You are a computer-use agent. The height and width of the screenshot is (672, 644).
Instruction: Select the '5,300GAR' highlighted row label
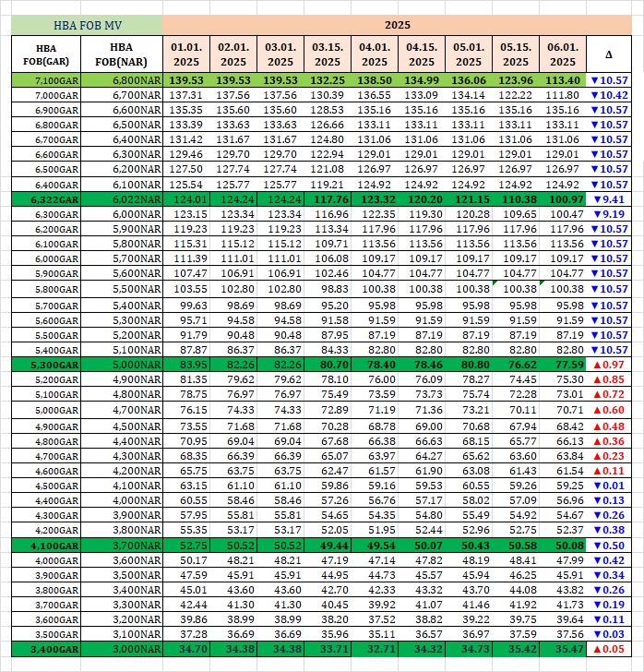(46, 366)
